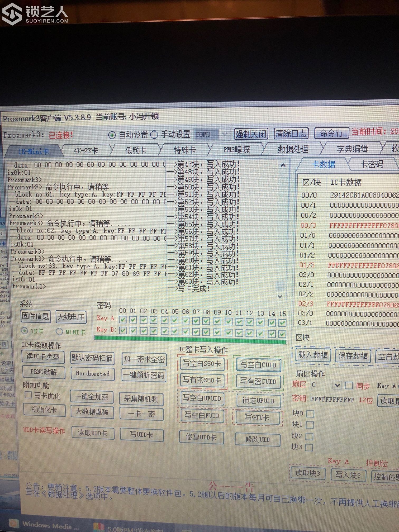Toggle Key A checkbox for sector 15

point(282,322)
